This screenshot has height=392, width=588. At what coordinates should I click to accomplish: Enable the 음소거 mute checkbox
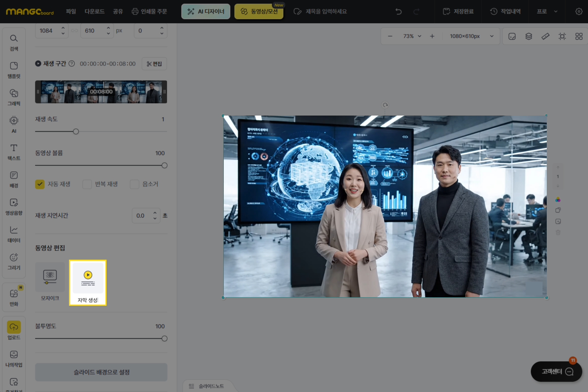click(134, 184)
